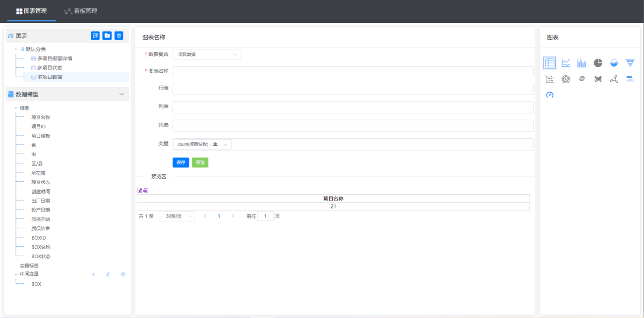Switch to the 看板管理 tab
This screenshot has height=318, width=644.
click(80, 11)
